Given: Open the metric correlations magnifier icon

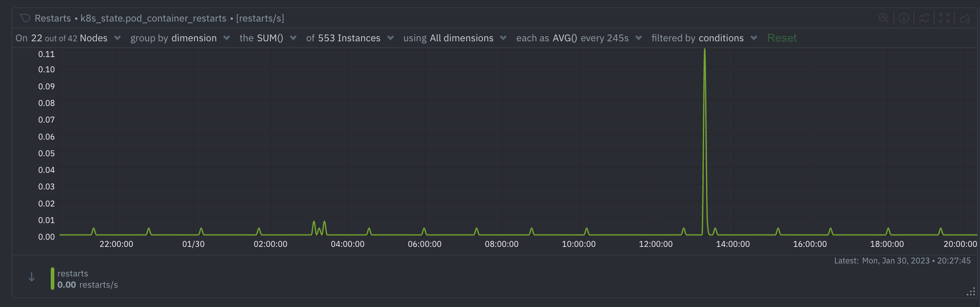Looking at the screenshot, I should 883,18.
